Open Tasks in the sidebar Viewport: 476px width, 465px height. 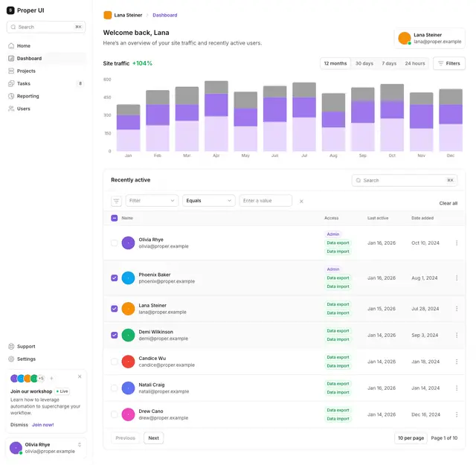click(46, 83)
